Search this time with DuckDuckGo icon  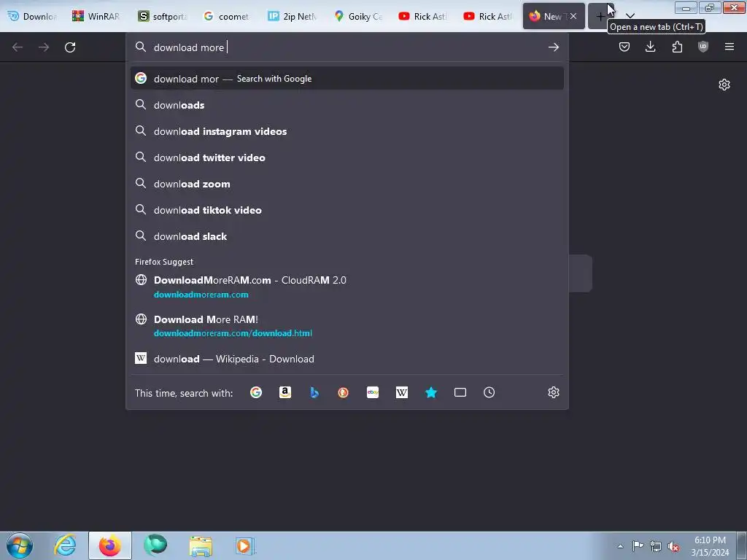coord(343,392)
